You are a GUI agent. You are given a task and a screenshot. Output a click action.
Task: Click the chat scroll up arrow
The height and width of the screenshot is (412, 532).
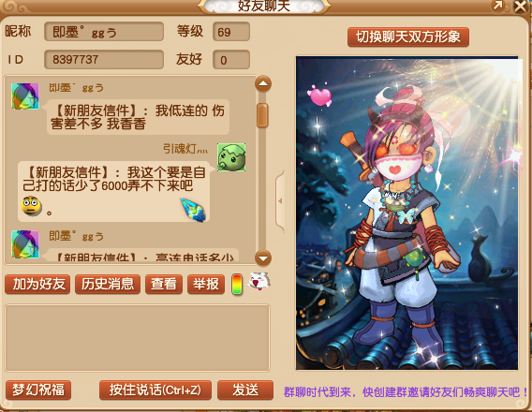[263, 83]
